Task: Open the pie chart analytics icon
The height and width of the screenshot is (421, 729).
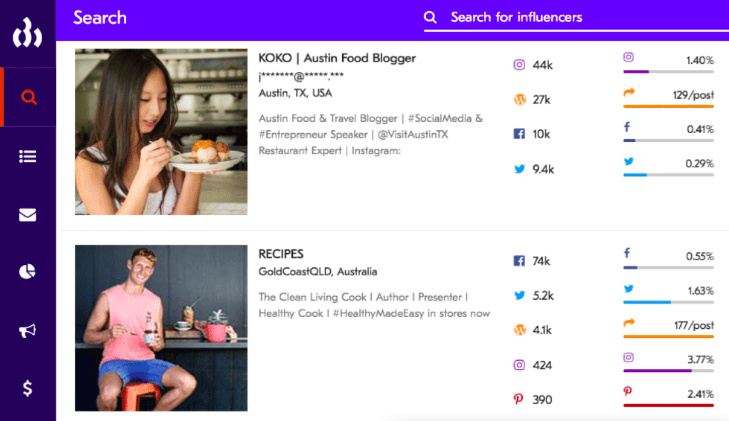Action: point(28,272)
